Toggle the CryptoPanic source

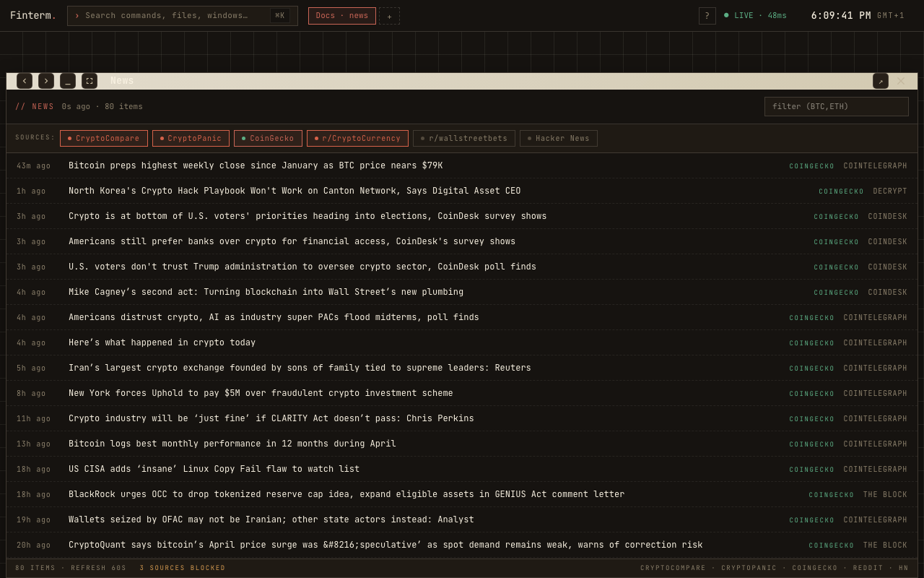coord(191,139)
